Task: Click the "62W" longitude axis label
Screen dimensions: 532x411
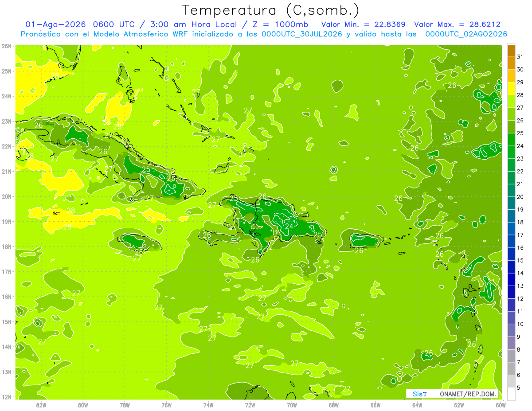Action: coord(459,405)
